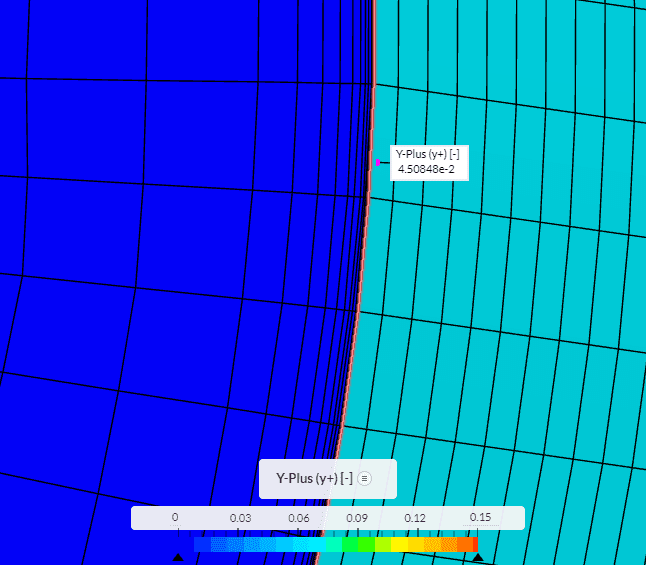Click the 0.12 tick label on legend
Screen dimensions: 646x565
(415, 518)
